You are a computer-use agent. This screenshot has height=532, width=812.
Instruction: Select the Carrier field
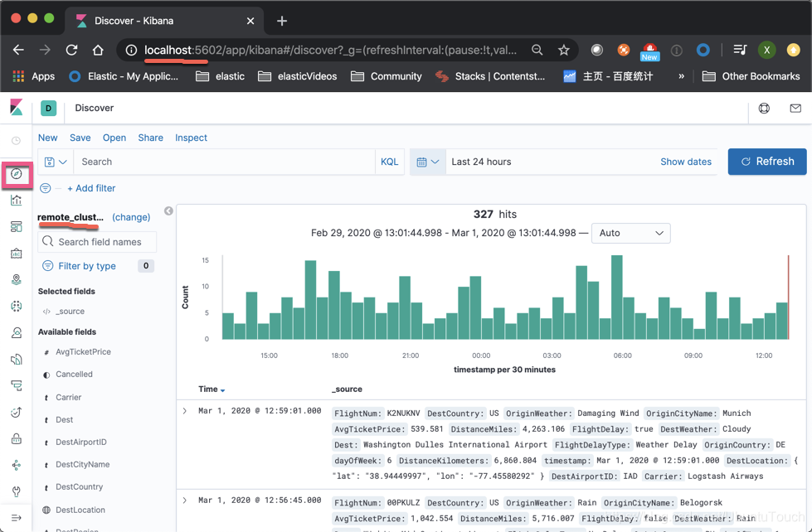pos(68,398)
